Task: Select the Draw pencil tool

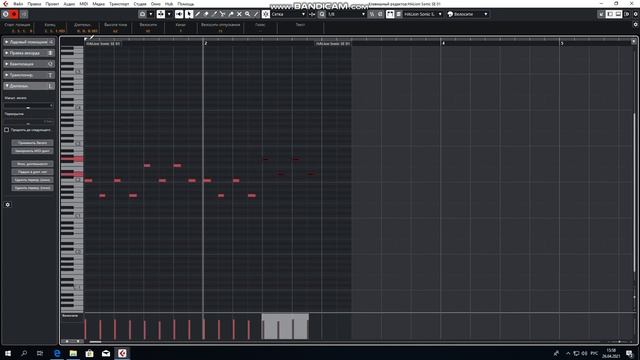Action: pyautogui.click(x=198, y=14)
